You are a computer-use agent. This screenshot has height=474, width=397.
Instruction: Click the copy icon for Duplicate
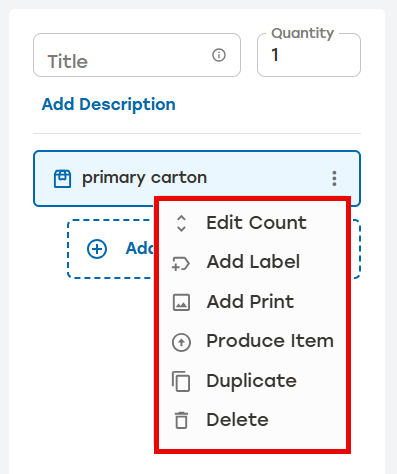[x=181, y=381]
